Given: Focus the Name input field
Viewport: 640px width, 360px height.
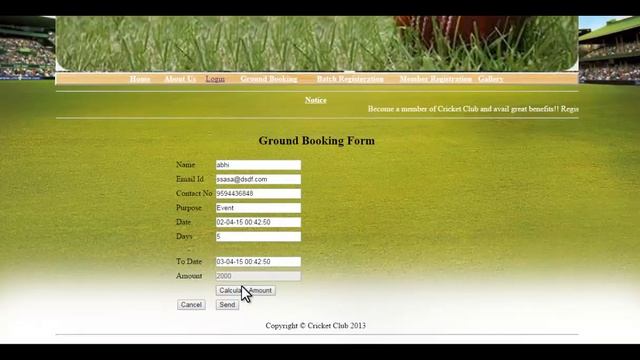Looking at the screenshot, I should click(258, 165).
